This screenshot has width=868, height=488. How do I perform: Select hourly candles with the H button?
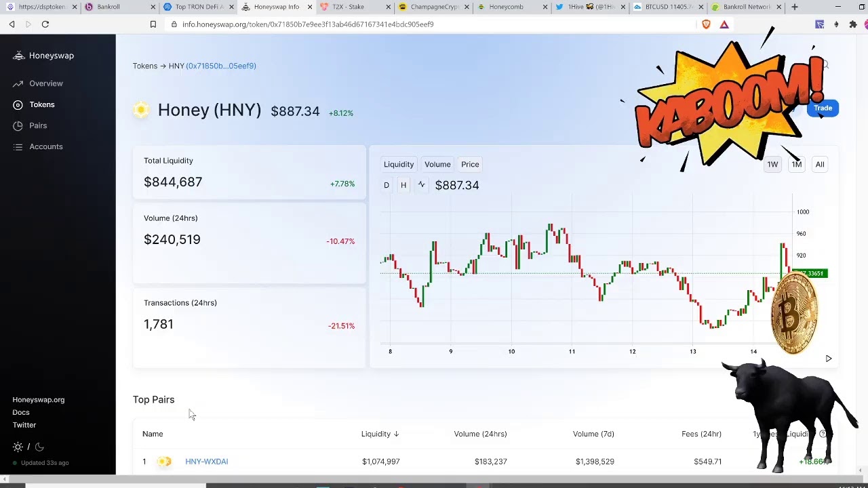click(x=403, y=185)
